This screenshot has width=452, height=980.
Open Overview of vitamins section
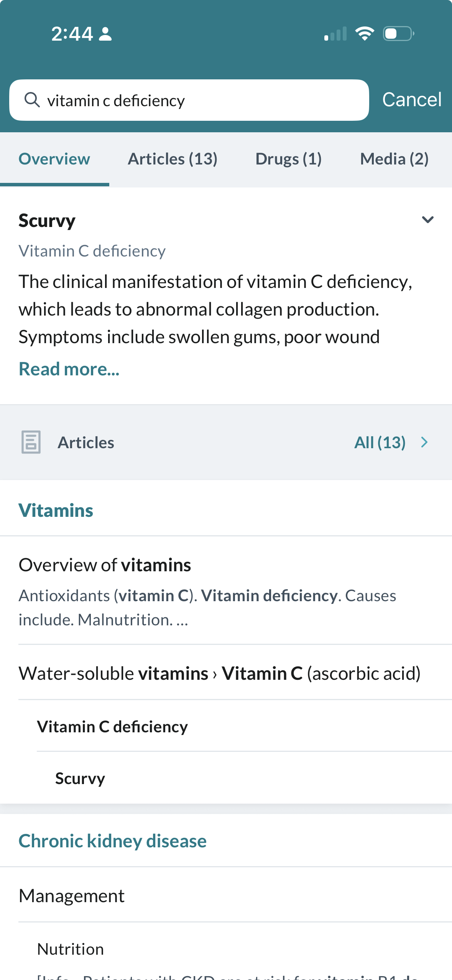[x=105, y=565]
